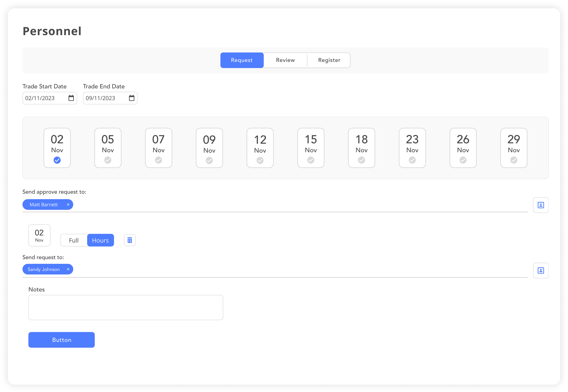The image size is (568, 392).
Task: Open the calendar picker for Trade Start Date
Action: [71, 98]
